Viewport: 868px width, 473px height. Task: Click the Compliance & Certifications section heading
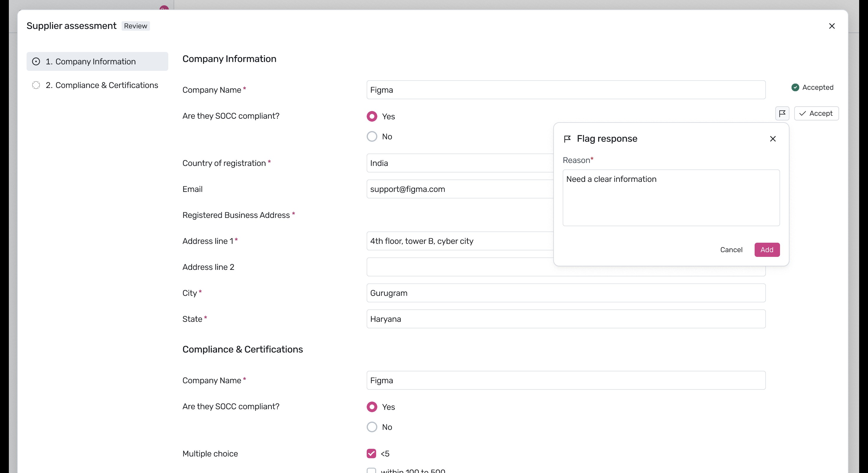click(x=243, y=349)
